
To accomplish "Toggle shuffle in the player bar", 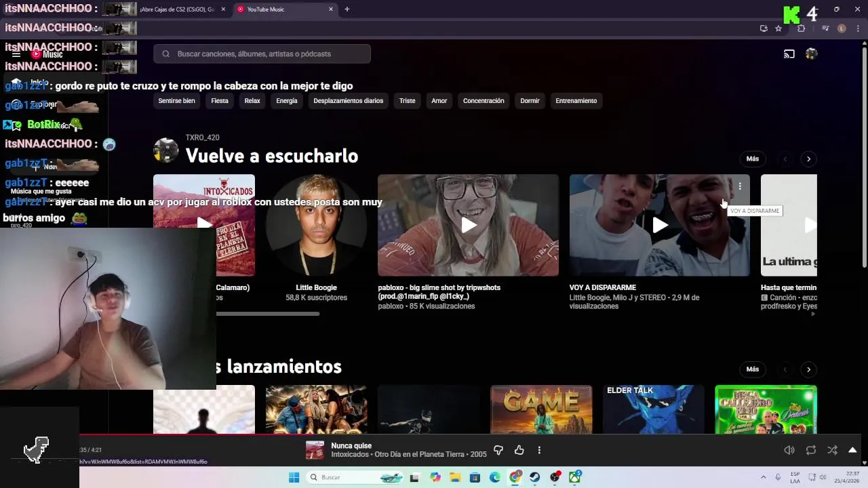I will point(832,450).
